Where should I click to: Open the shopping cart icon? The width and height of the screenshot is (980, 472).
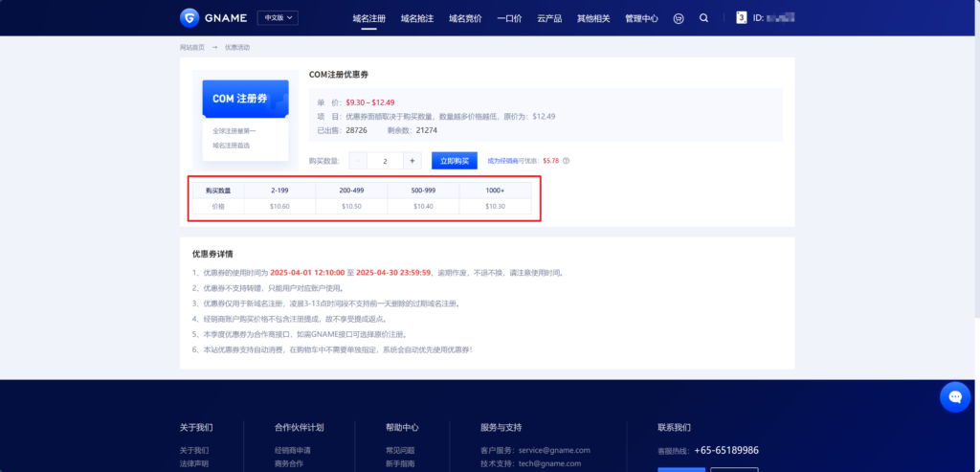679,17
